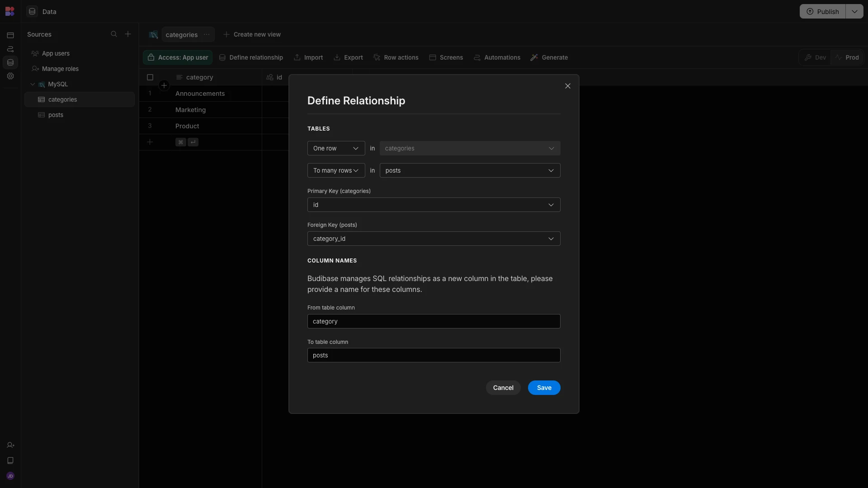Open the docs book icon at bottom left

click(x=10, y=460)
